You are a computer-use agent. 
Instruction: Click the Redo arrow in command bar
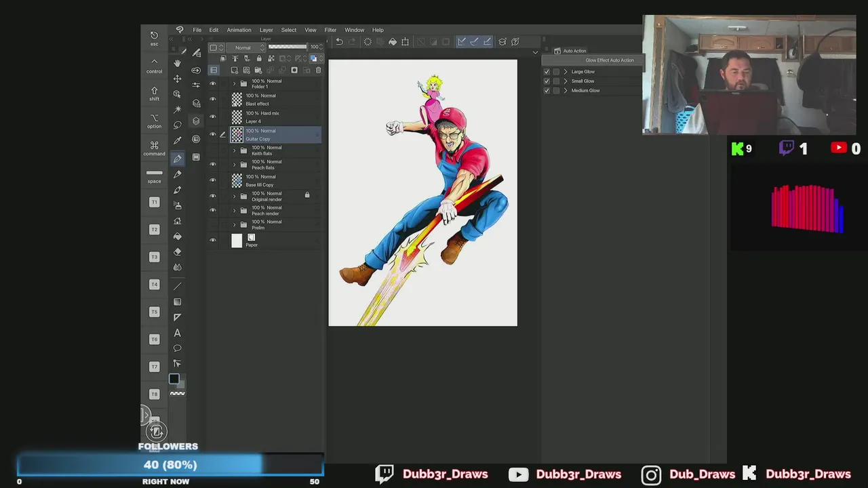coord(352,41)
